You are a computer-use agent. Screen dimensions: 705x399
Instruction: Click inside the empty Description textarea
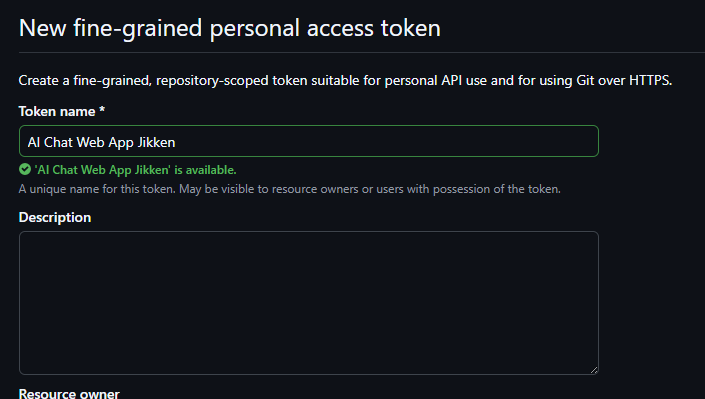point(309,303)
